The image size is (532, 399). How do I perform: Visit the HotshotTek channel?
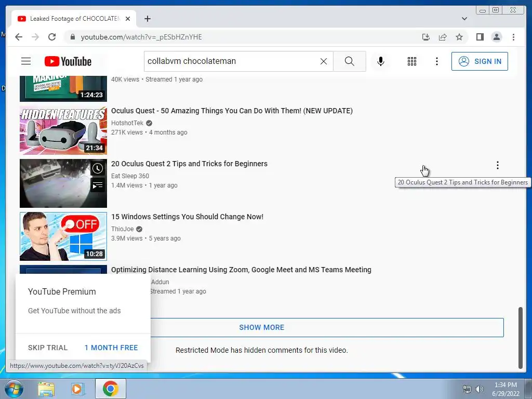[127, 123]
